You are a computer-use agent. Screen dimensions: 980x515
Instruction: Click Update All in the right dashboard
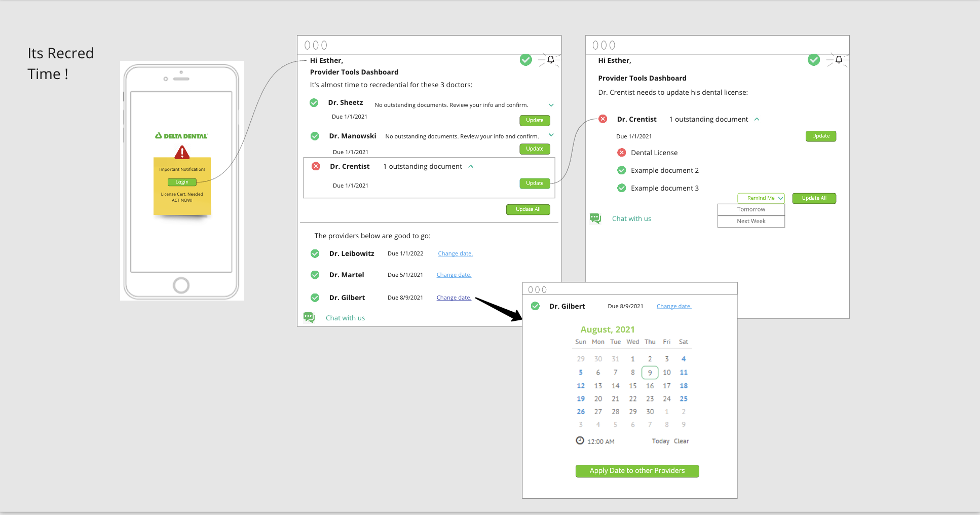coord(814,198)
